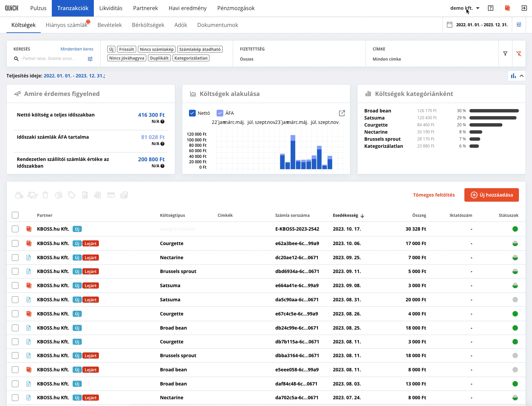Click the tallest bar in cost chart
This screenshot has height=406, width=532.
293,152
